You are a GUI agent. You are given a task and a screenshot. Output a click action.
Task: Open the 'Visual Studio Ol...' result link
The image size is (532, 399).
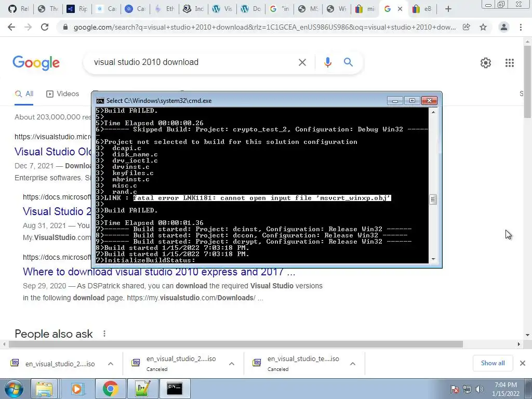tap(53, 152)
